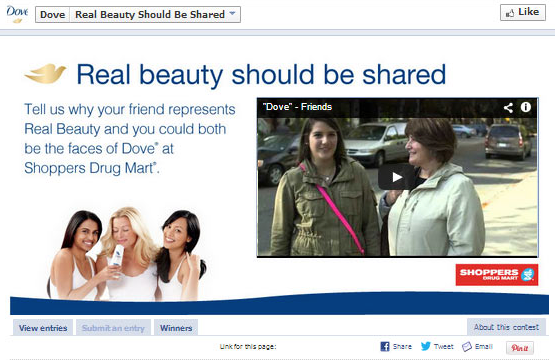The height and width of the screenshot is (360, 555).
Task: Open About this contest
Action: click(506, 327)
